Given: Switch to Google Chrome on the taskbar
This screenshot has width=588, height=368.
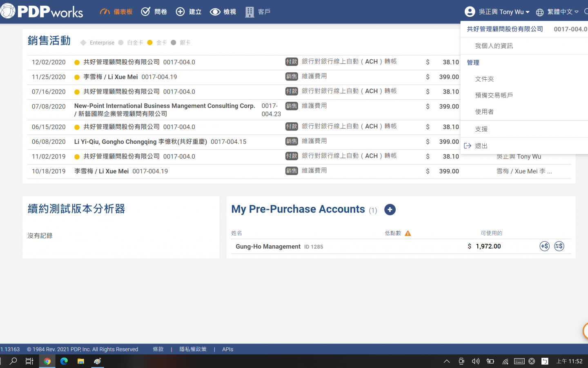Looking at the screenshot, I should 47,361.
